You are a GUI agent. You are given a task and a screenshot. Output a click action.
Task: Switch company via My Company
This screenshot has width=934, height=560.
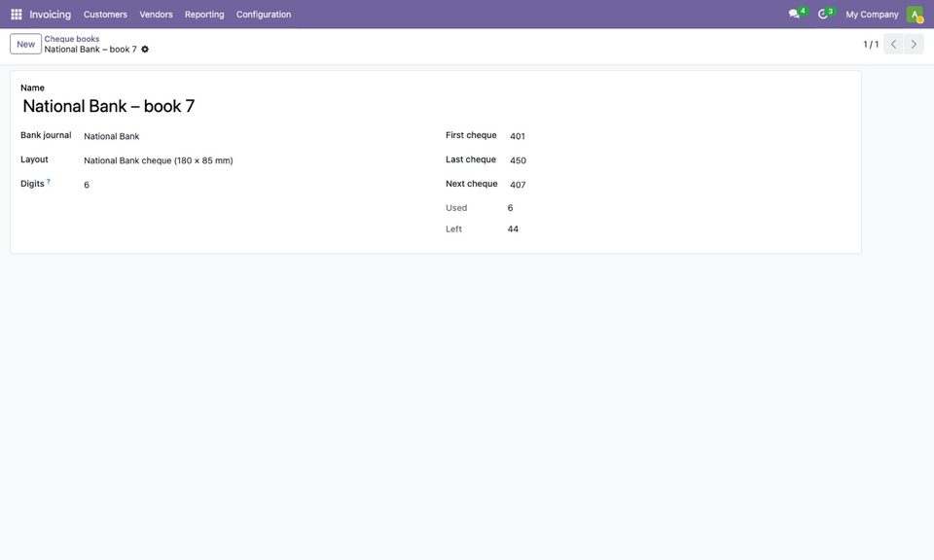[872, 15]
